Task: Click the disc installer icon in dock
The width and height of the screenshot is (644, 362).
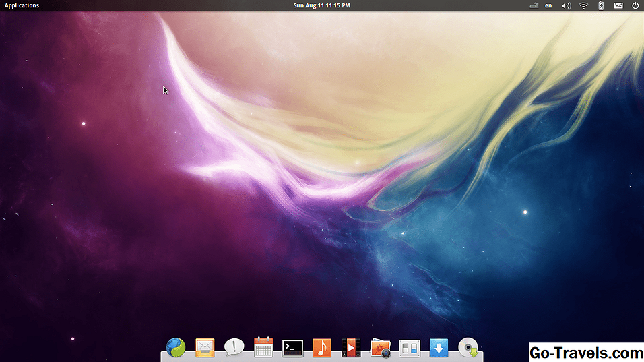Action: 468,347
